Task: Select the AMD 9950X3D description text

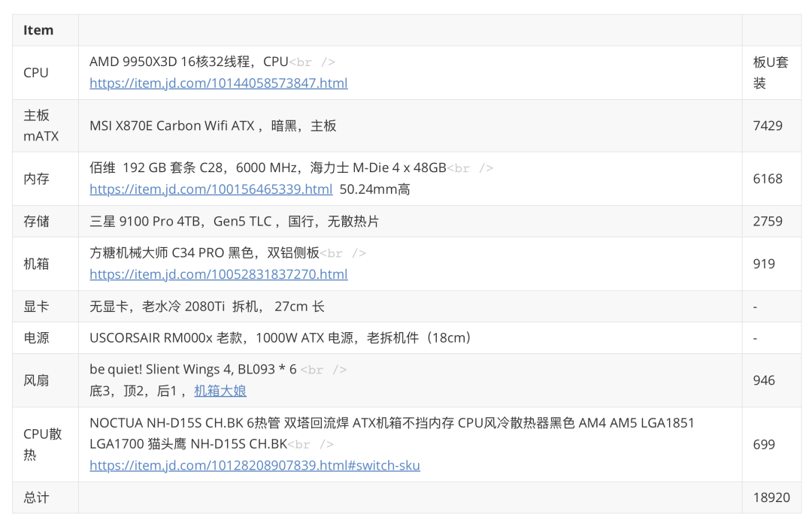Action: coord(189,62)
